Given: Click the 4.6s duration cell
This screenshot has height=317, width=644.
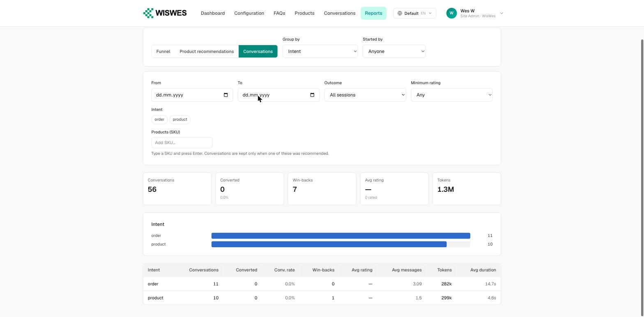Looking at the screenshot, I should tap(492, 298).
